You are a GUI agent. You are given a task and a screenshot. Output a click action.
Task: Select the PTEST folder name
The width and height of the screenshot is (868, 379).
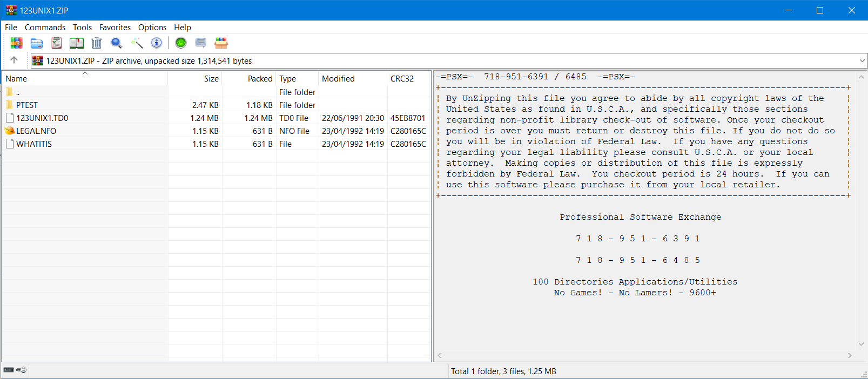(27, 105)
